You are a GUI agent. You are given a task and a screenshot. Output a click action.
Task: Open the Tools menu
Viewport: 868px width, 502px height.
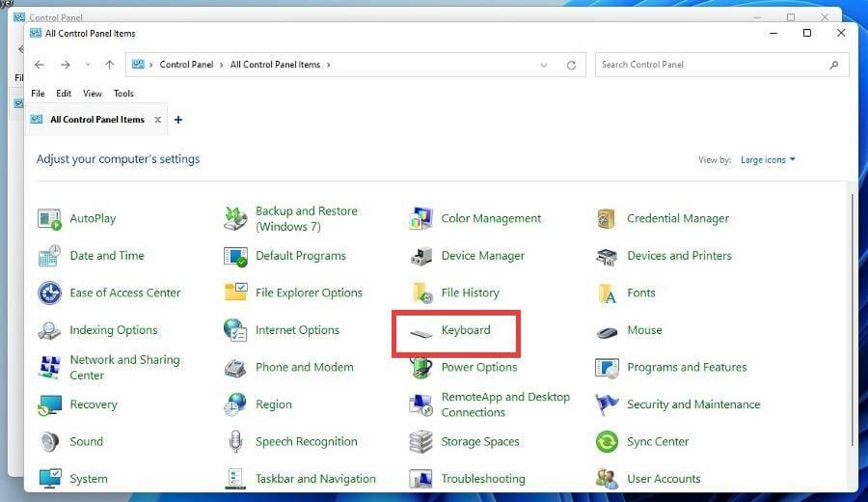pos(123,94)
